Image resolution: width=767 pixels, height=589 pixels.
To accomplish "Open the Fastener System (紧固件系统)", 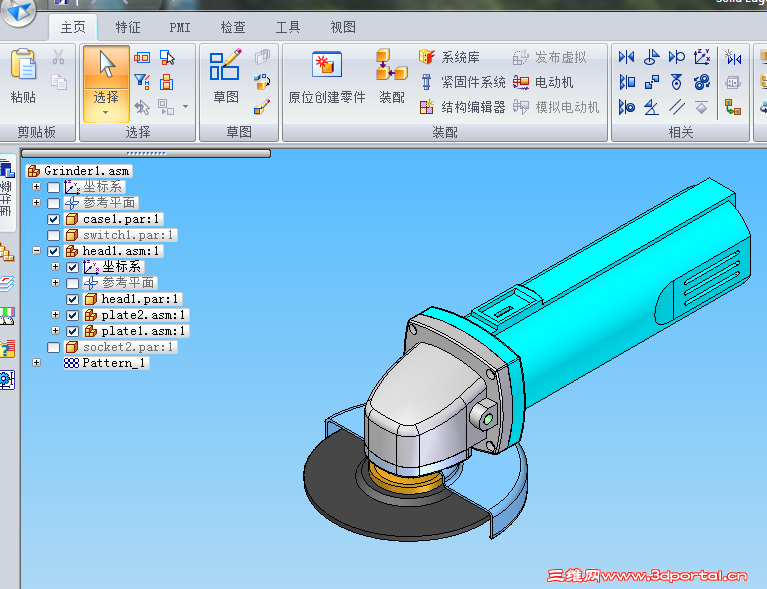I will tap(463, 82).
